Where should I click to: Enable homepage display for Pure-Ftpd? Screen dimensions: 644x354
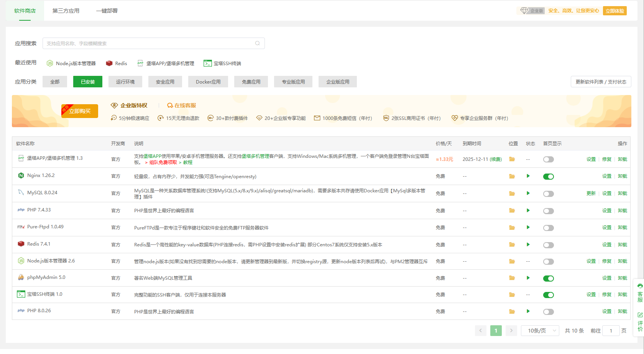point(549,228)
